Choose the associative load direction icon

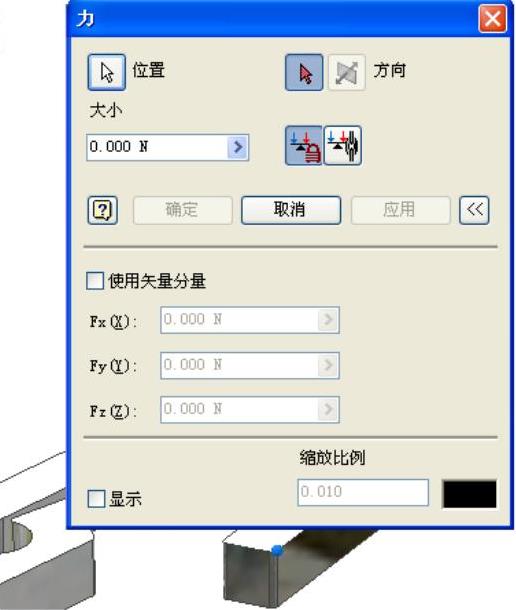[342, 146]
